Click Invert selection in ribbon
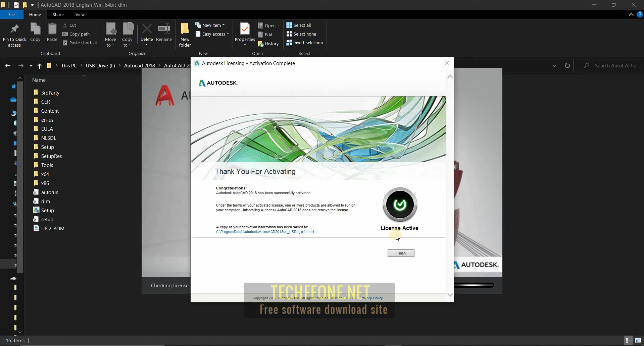Viewport: 644px width, 346px height. (304, 43)
